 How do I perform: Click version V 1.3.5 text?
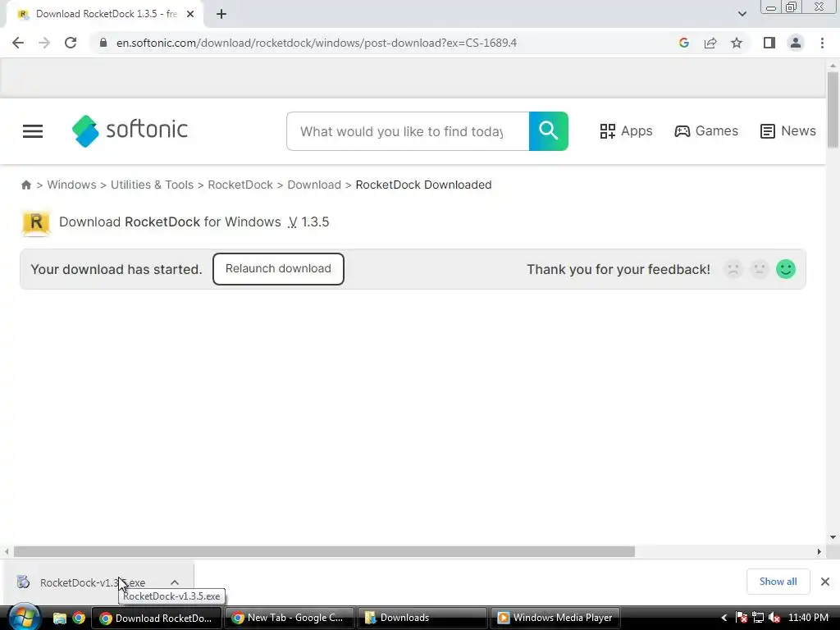point(308,221)
